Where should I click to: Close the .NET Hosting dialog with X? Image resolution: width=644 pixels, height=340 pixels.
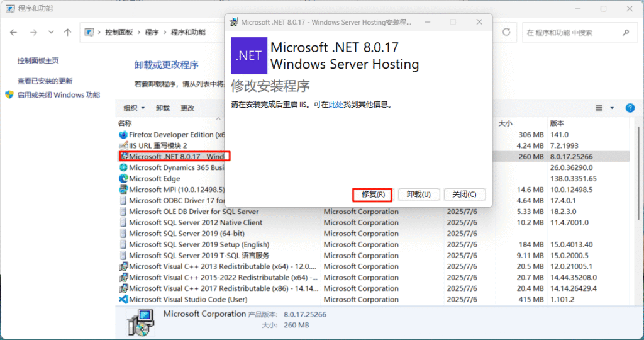click(x=479, y=22)
